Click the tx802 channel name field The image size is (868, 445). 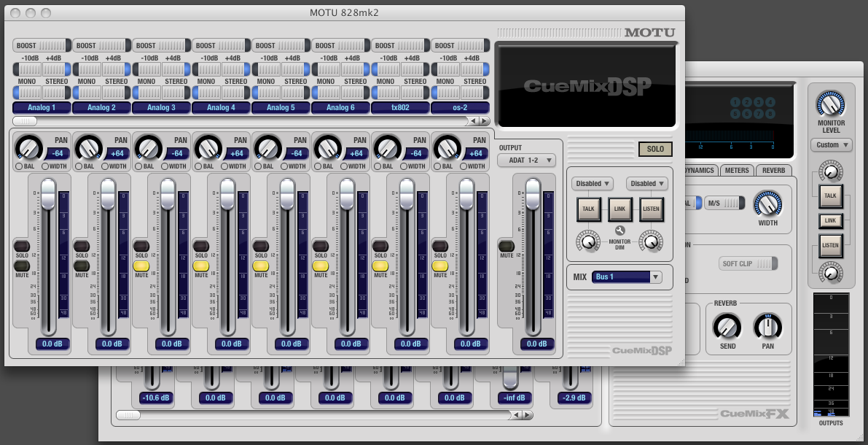[x=400, y=107]
